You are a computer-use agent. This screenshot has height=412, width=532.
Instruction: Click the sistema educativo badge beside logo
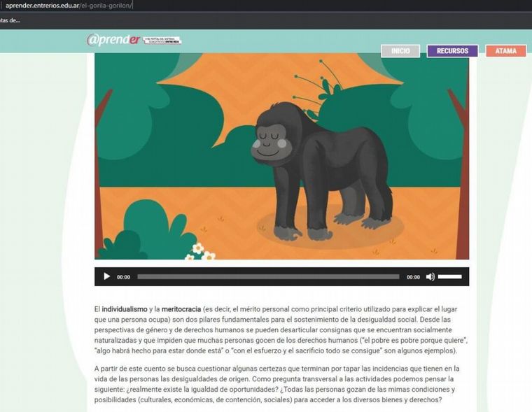coord(162,41)
